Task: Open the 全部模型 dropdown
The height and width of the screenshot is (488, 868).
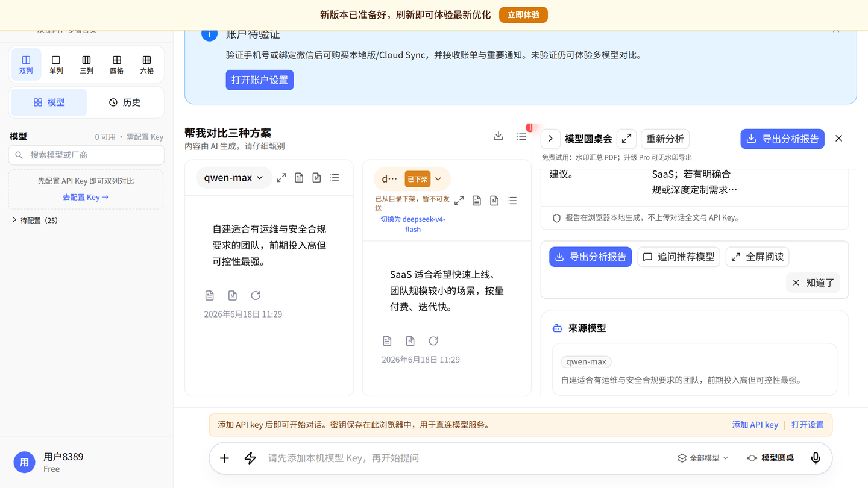Action: click(x=703, y=458)
